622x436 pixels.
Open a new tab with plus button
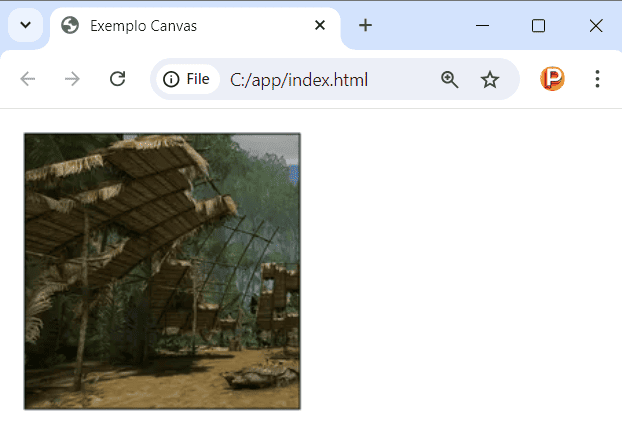[x=365, y=25]
